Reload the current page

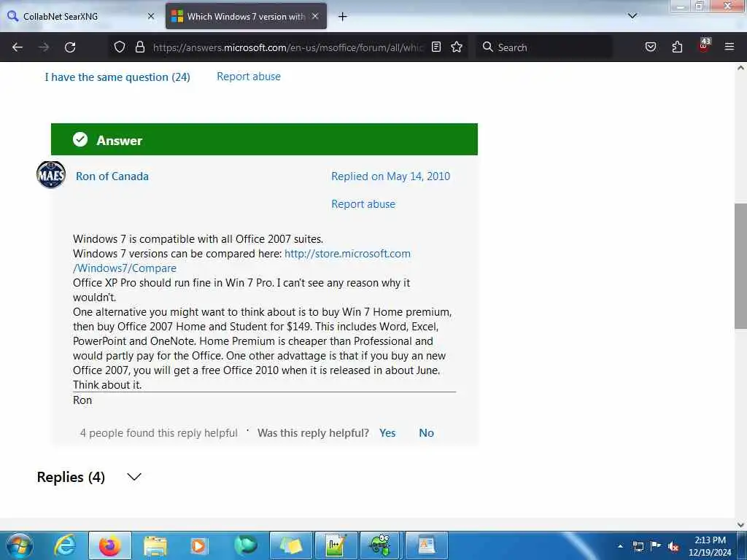click(70, 47)
